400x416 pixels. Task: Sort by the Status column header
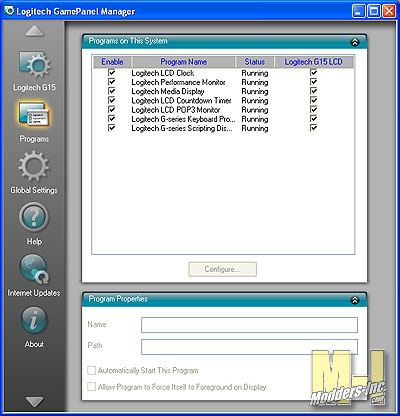pos(255,62)
